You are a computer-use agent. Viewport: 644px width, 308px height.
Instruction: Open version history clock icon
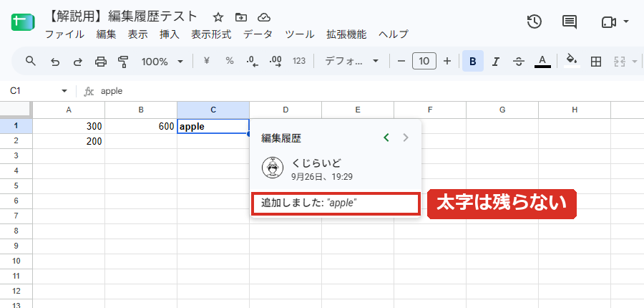(535, 21)
